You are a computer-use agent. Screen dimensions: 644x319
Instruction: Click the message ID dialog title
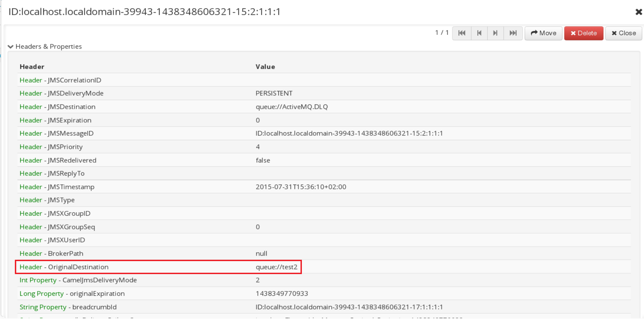click(145, 12)
